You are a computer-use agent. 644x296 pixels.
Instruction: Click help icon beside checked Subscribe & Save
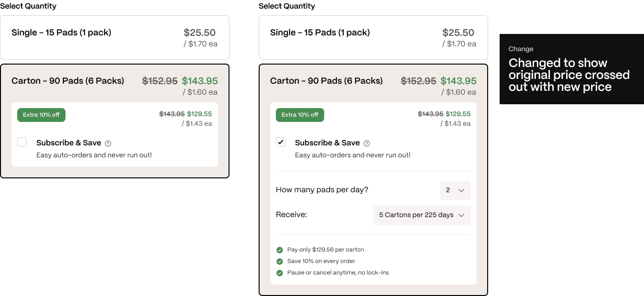click(367, 143)
